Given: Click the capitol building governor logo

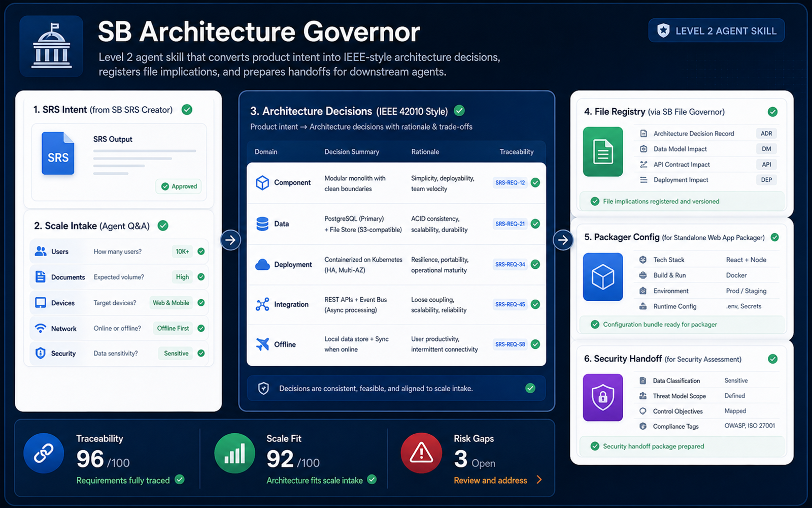Looking at the screenshot, I should (x=51, y=46).
